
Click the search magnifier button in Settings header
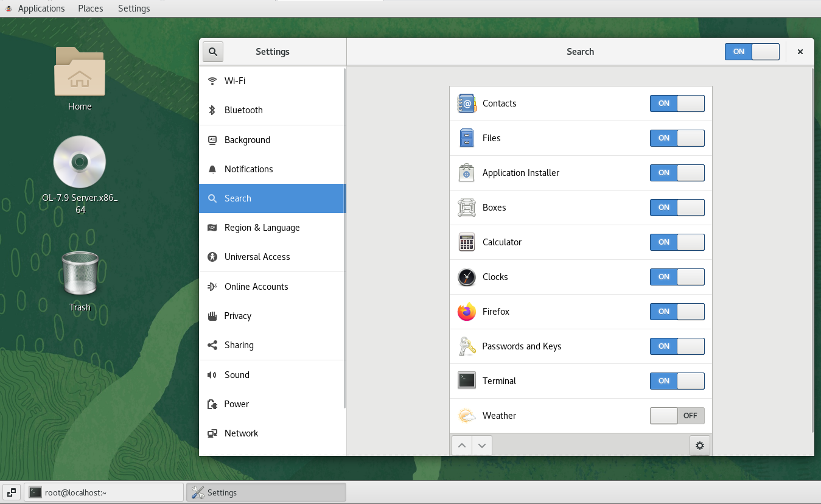[213, 52]
